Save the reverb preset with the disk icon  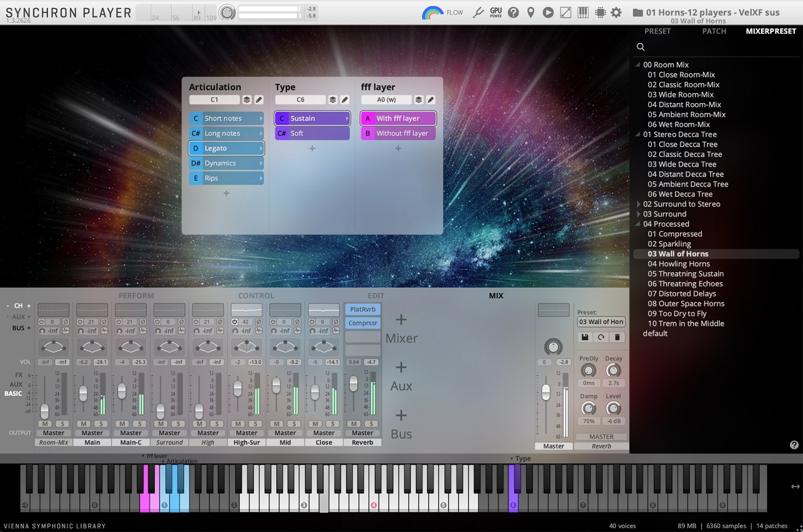(586, 337)
